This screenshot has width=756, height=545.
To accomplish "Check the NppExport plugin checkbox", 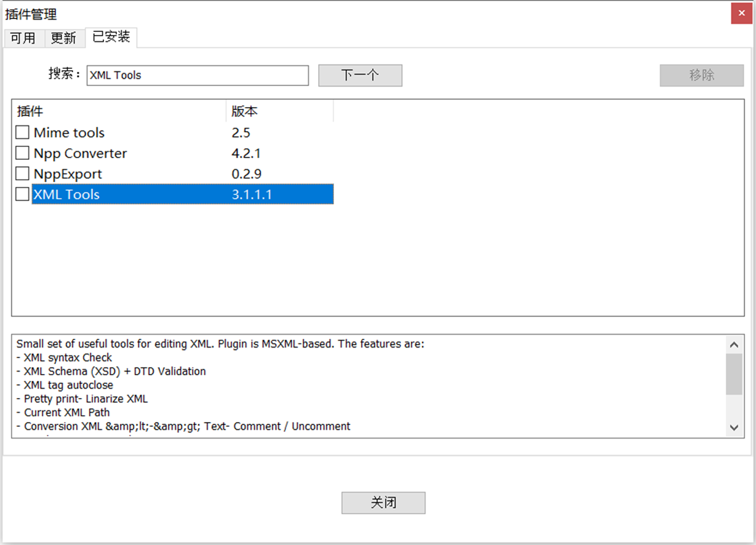I will pyautogui.click(x=22, y=173).
